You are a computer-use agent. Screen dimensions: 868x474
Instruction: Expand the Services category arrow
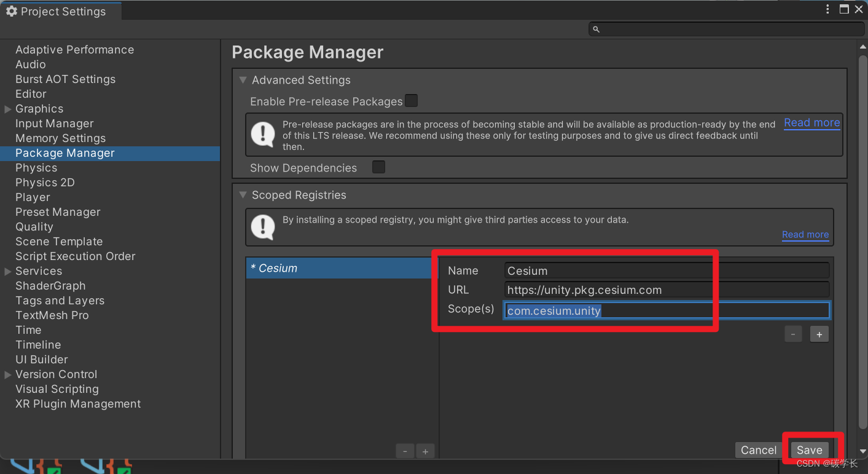[8, 271]
